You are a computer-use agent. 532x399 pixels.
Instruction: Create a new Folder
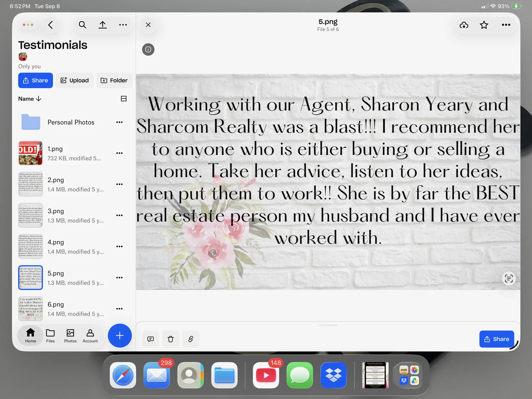tap(114, 80)
